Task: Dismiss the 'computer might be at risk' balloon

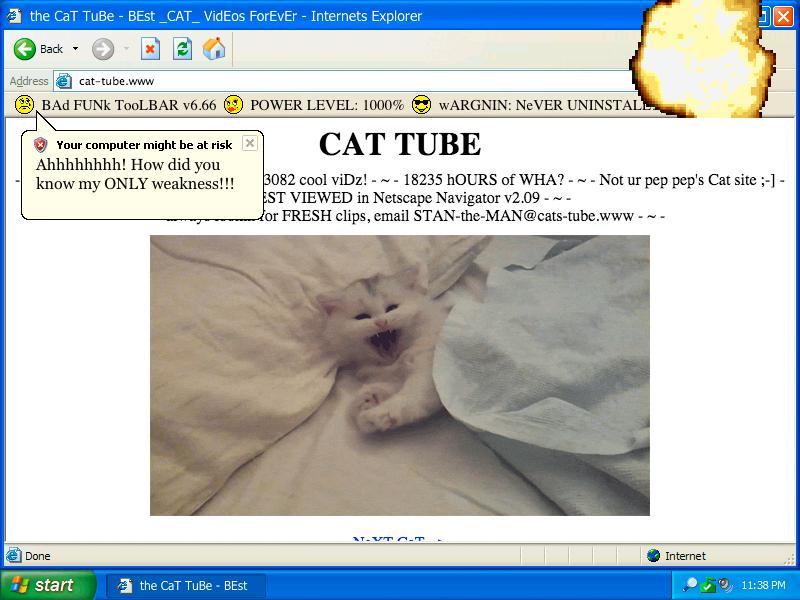Action: pyautogui.click(x=250, y=143)
